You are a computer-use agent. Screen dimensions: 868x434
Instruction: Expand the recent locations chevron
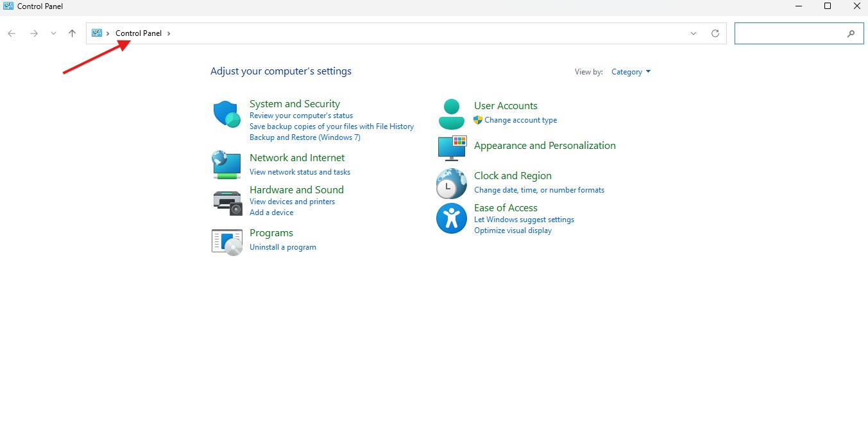53,33
